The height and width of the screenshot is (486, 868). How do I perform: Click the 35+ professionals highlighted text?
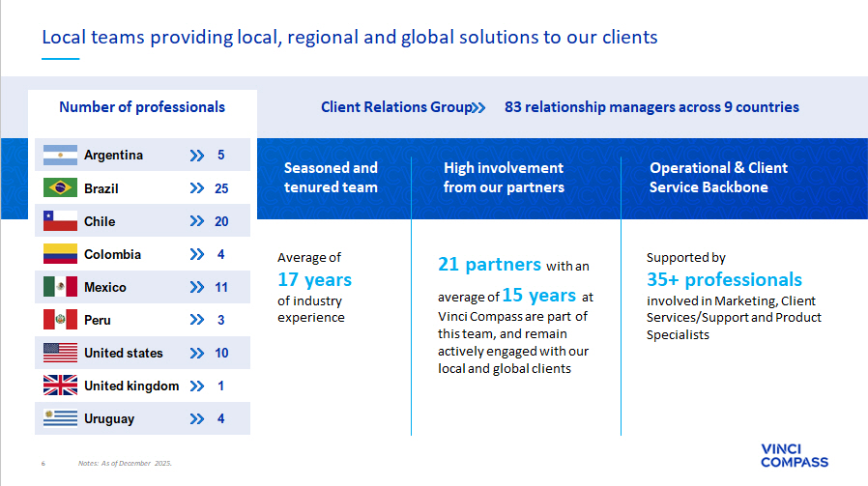click(x=724, y=280)
